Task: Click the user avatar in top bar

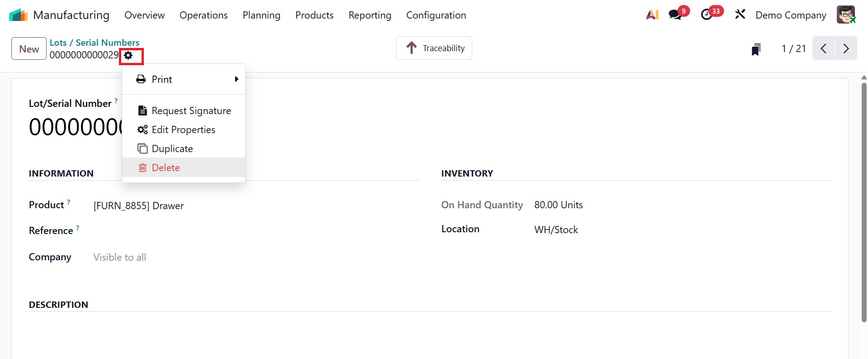Action: click(845, 15)
